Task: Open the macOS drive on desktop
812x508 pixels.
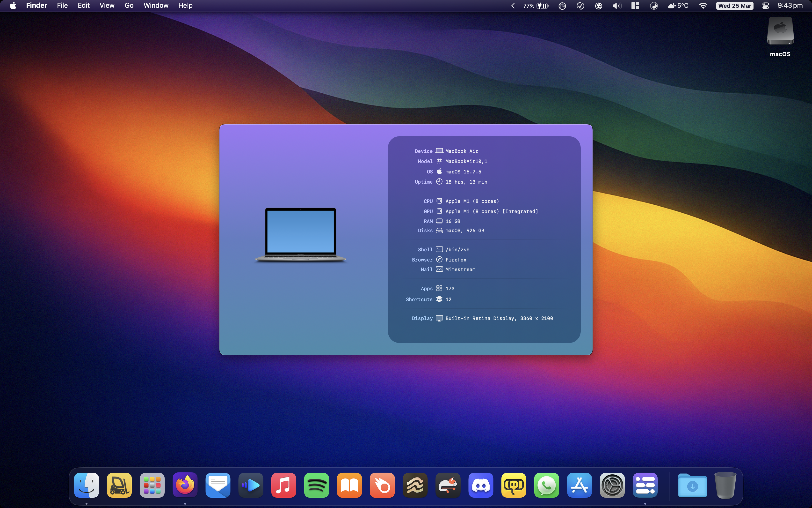Action: [780, 37]
